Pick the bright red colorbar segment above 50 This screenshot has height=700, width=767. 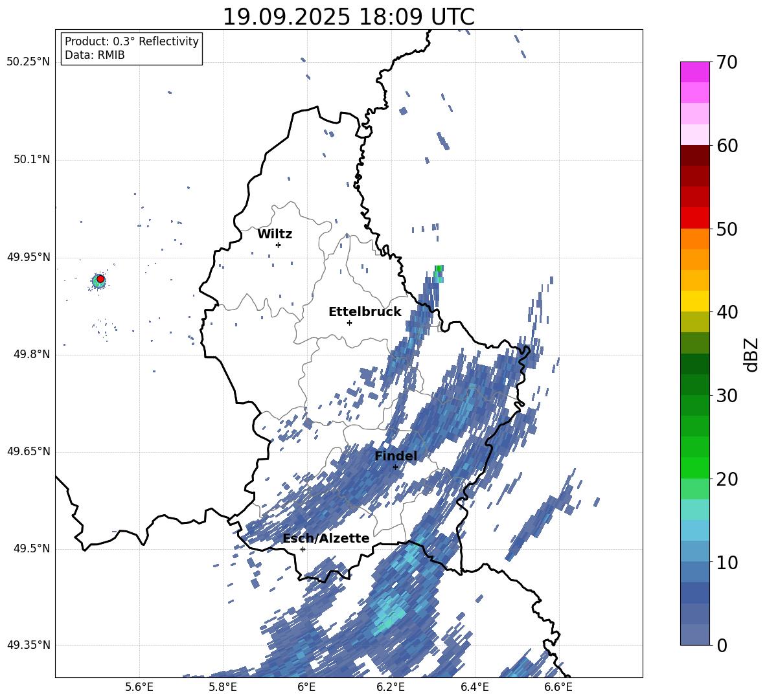(x=694, y=218)
